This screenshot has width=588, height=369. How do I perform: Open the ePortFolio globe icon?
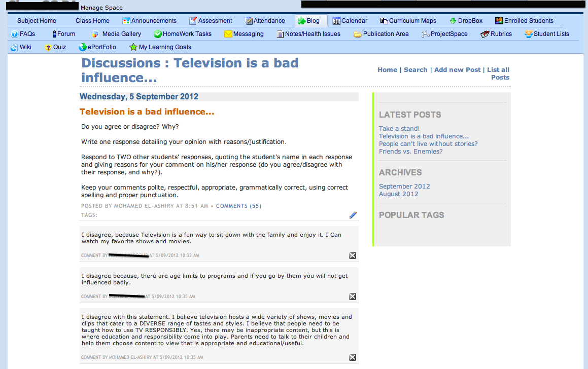(x=83, y=47)
